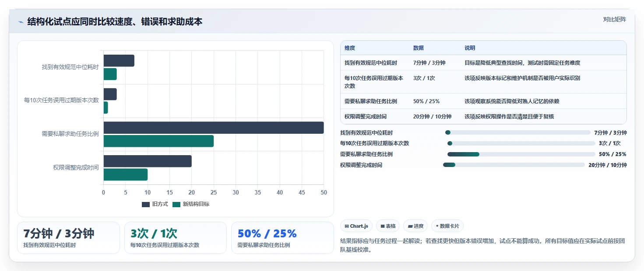Click the blue icon beside the header title

tap(21, 22)
